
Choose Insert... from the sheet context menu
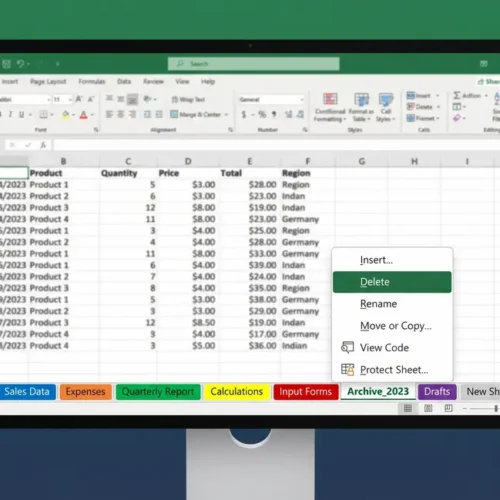[x=392, y=260]
